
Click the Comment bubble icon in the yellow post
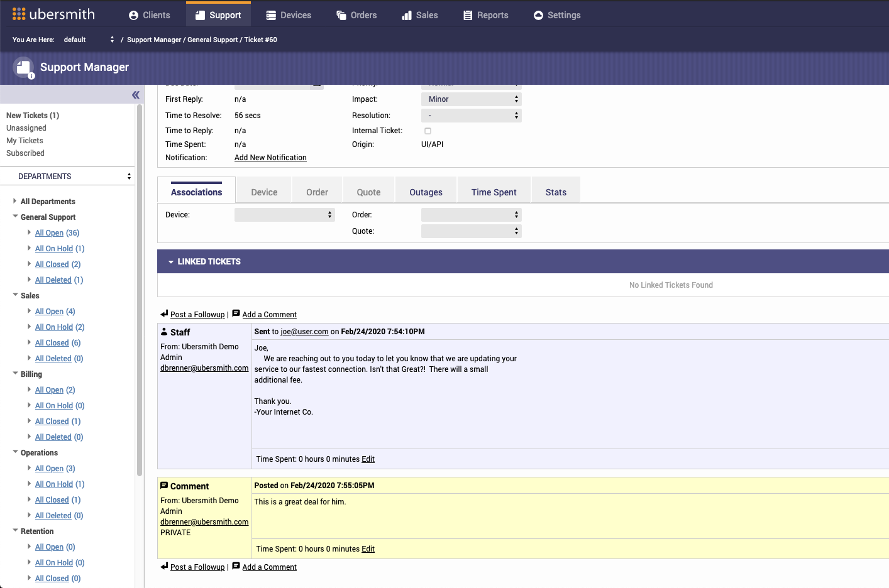pyautogui.click(x=164, y=486)
